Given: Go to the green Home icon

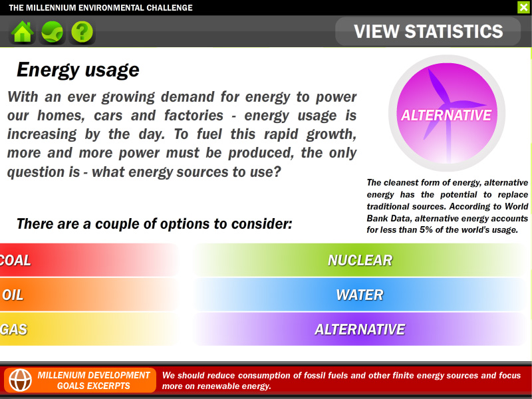Looking at the screenshot, I should pyautogui.click(x=23, y=32).
